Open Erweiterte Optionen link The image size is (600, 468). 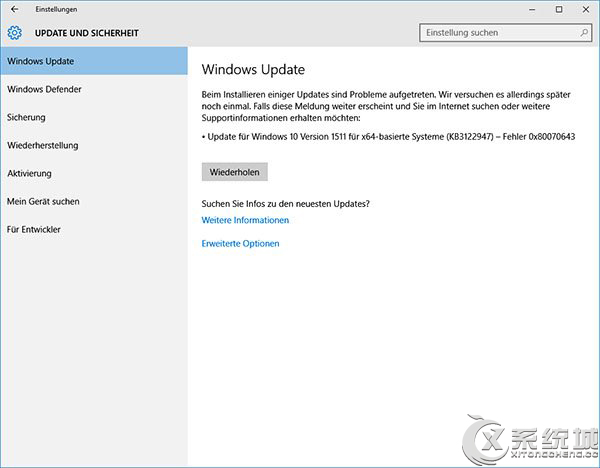tap(240, 243)
